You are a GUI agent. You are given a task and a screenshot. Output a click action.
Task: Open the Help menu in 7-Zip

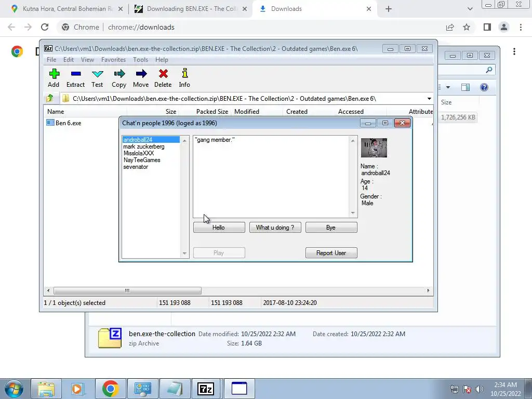coord(162,60)
